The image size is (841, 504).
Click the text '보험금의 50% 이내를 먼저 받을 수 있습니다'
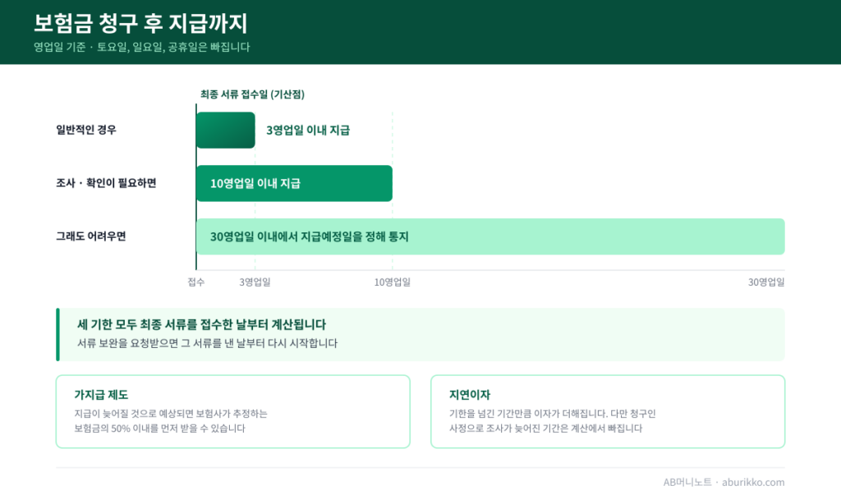click(160, 428)
